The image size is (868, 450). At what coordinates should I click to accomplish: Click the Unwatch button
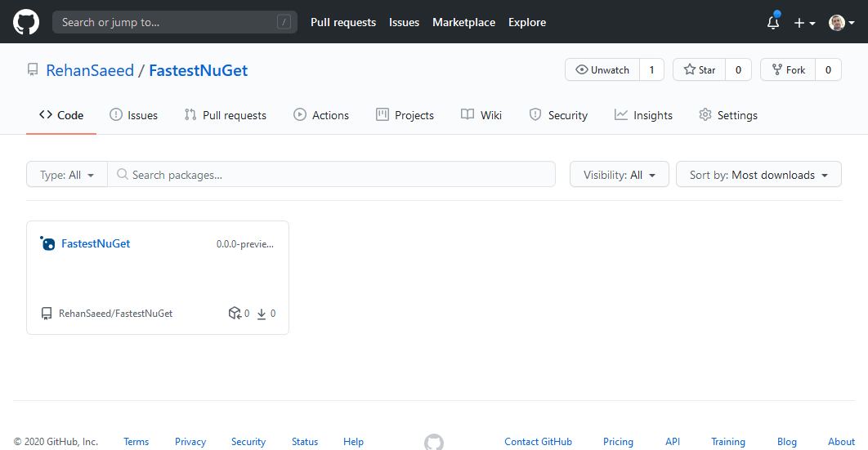pos(602,69)
